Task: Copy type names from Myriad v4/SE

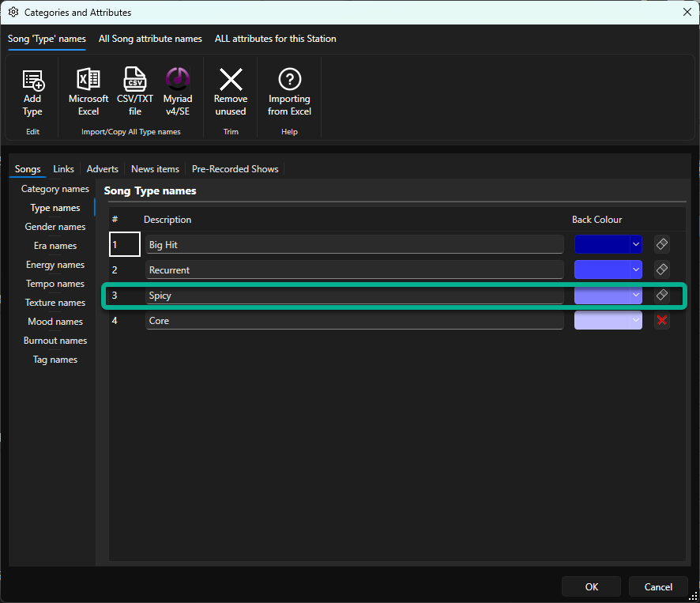Action: click(178, 92)
